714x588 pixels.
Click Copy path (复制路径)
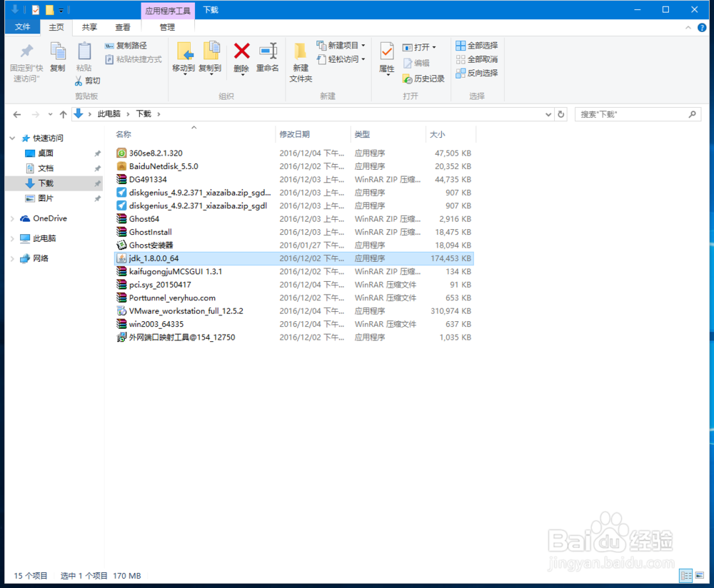(126, 46)
